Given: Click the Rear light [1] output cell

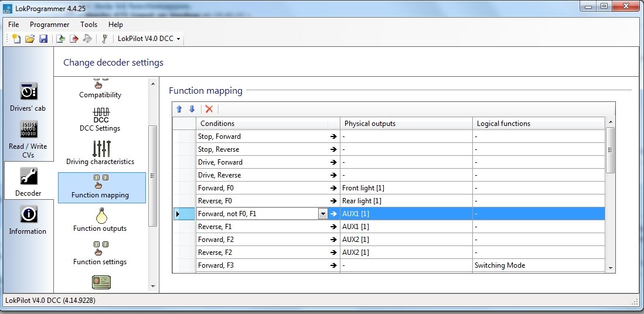Looking at the screenshot, I should click(x=406, y=201).
